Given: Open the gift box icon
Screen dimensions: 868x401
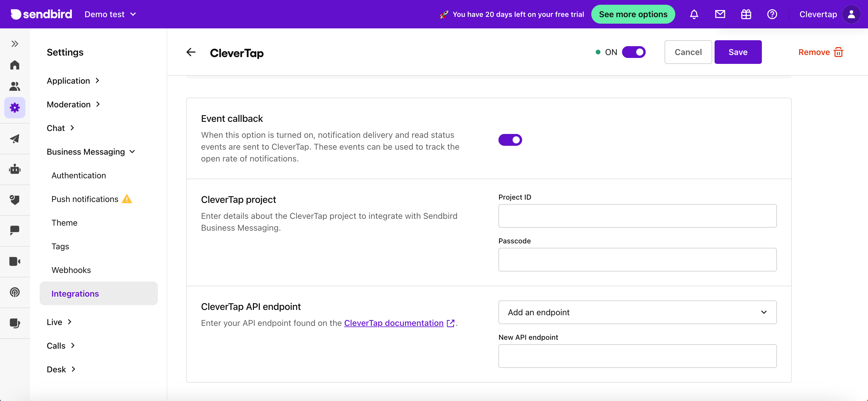Looking at the screenshot, I should pyautogui.click(x=746, y=14).
